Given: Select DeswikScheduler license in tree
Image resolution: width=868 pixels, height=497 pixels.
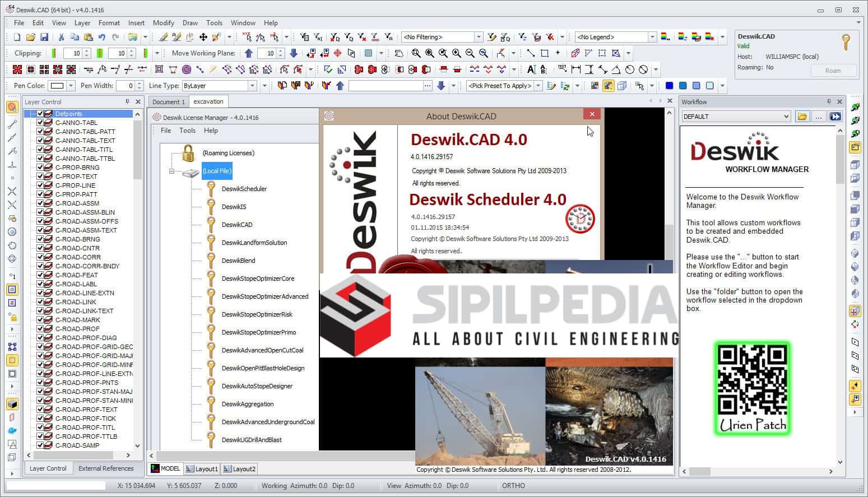Looking at the screenshot, I should tap(244, 189).
